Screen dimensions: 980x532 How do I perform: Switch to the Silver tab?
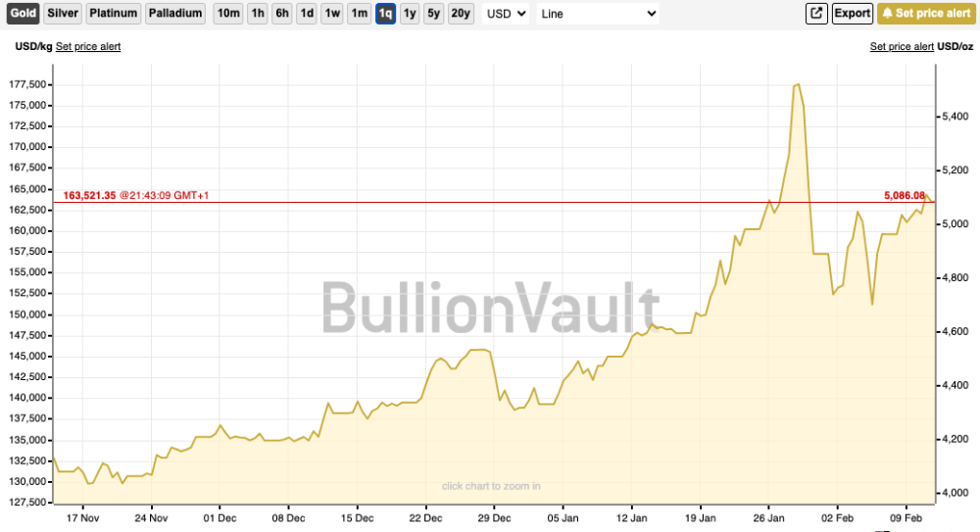62,14
